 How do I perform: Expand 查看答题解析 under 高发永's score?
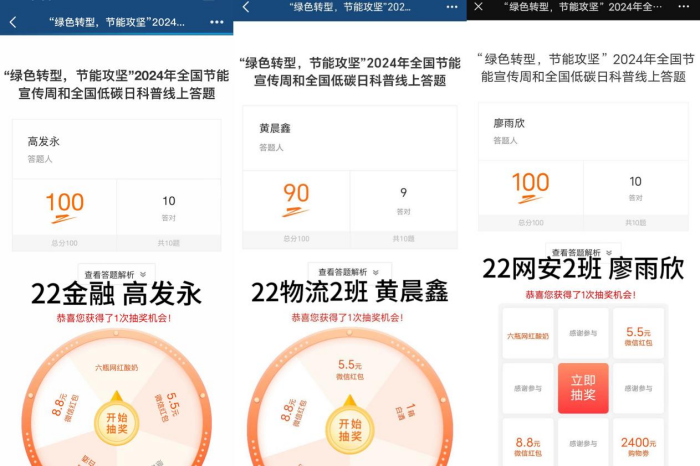coord(116,274)
